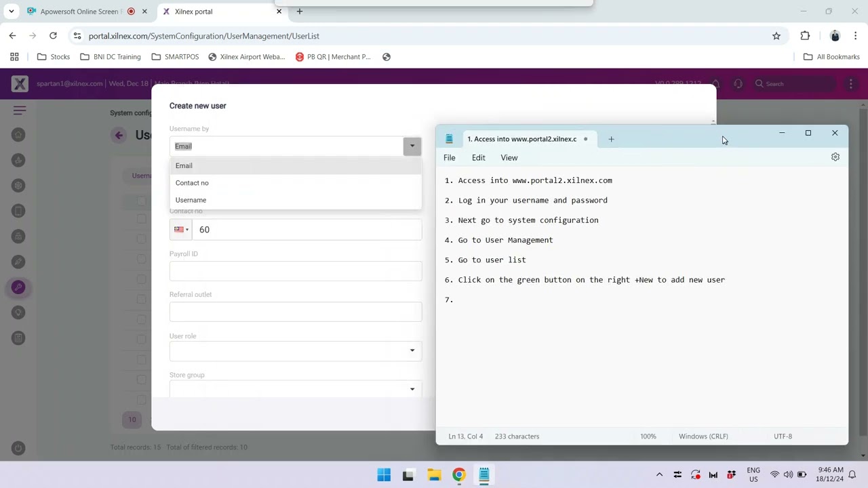Add a new tab in Notepad
The height and width of the screenshot is (488, 868).
point(611,139)
